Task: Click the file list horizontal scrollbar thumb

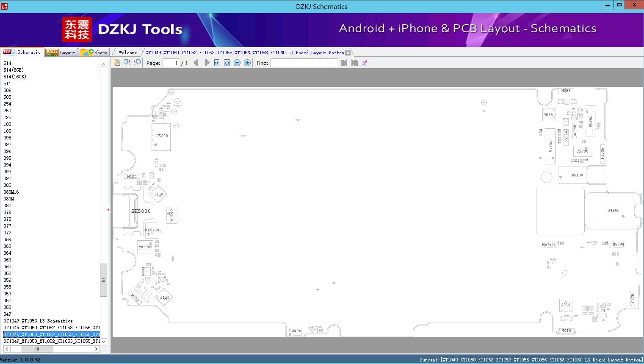Action: (x=37, y=349)
